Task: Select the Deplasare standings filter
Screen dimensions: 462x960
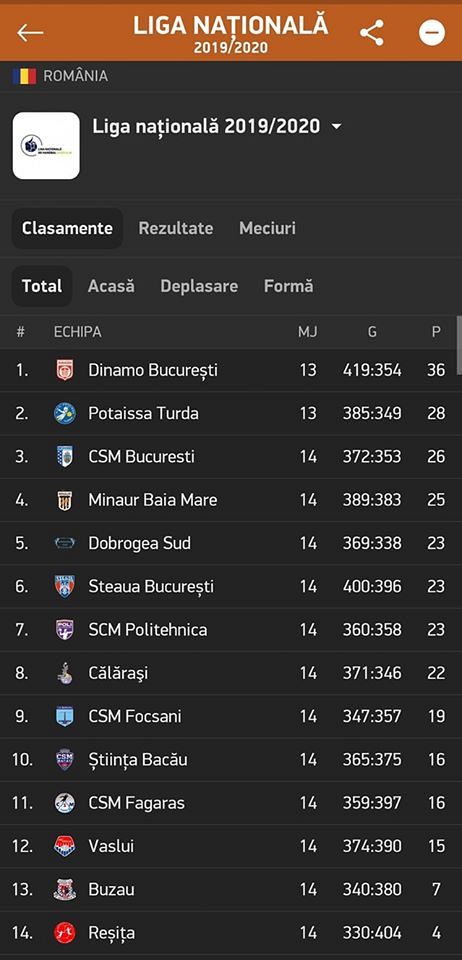Action: pyautogui.click(x=199, y=286)
